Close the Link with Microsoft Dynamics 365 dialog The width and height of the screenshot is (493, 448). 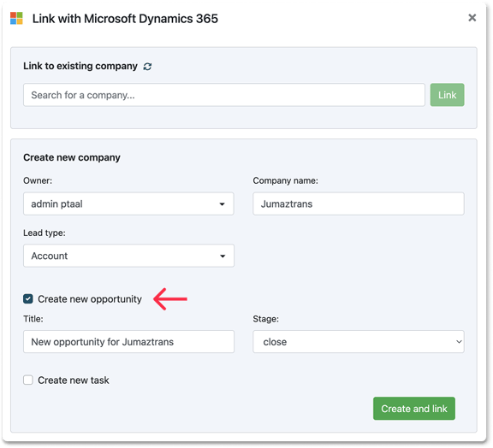click(x=472, y=18)
